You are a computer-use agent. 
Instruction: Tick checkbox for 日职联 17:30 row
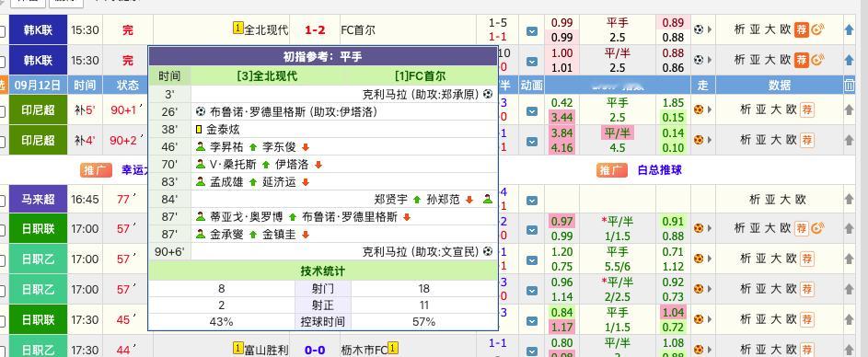click(2, 322)
